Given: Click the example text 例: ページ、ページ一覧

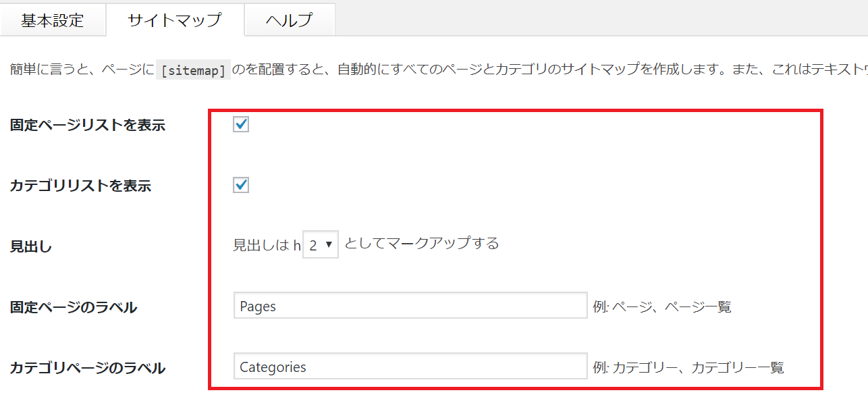Looking at the screenshot, I should pos(661,307).
